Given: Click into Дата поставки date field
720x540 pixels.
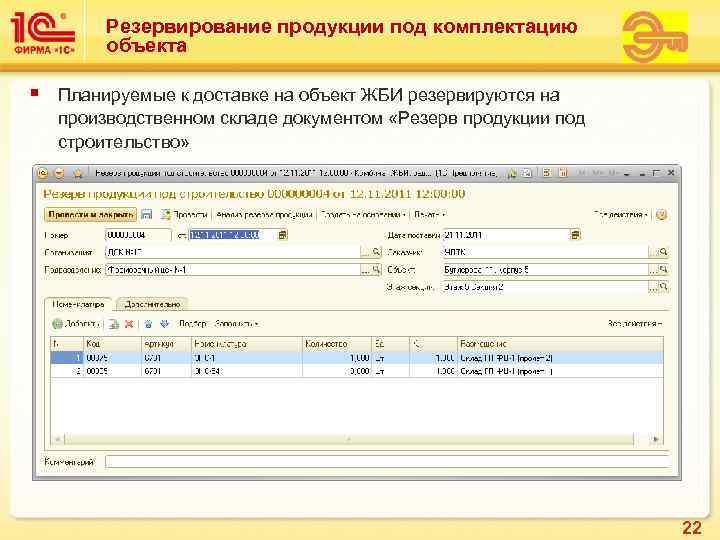Looking at the screenshot, I should (506, 235).
